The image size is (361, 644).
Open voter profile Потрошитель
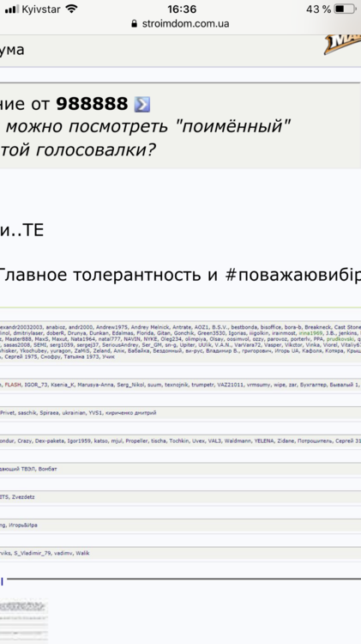point(314,440)
